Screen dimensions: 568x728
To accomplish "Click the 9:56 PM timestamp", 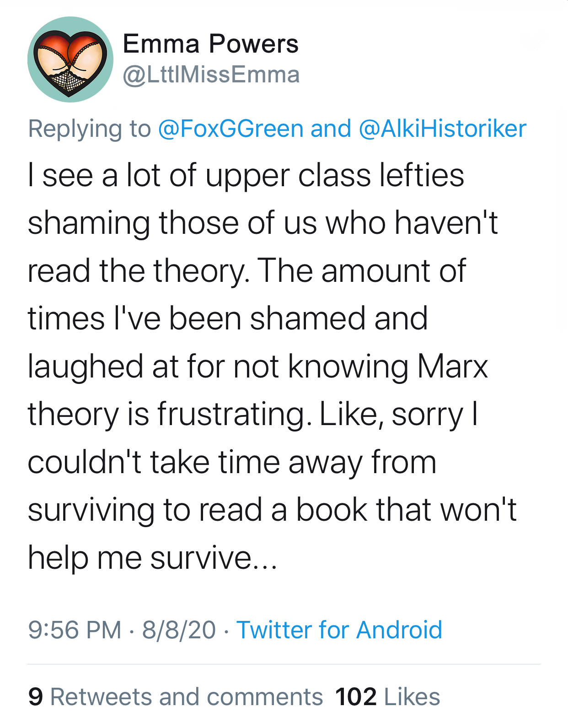I will tap(75, 630).
